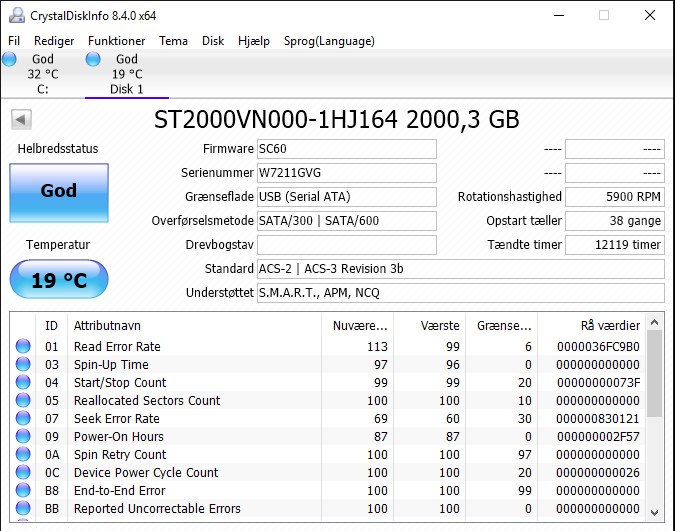The height and width of the screenshot is (531, 675).
Task: Click the Understøttet features field
Action: (x=461, y=293)
